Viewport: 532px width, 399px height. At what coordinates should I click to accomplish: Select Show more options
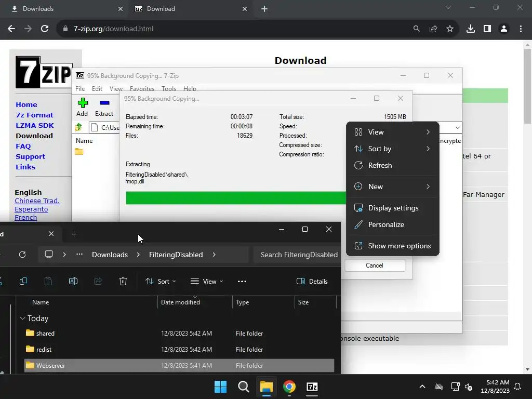pos(393,246)
